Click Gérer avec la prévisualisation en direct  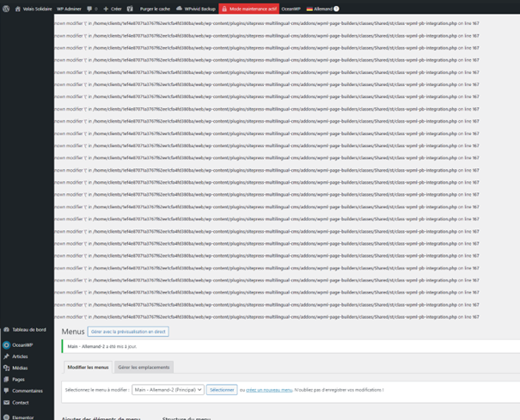coord(128,332)
